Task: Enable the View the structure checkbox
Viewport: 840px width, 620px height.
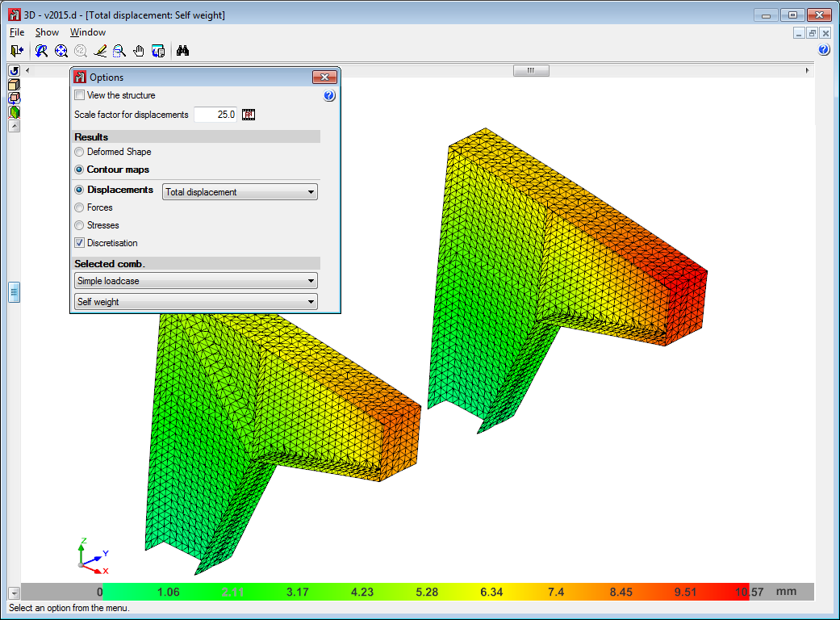Action: tap(79, 95)
